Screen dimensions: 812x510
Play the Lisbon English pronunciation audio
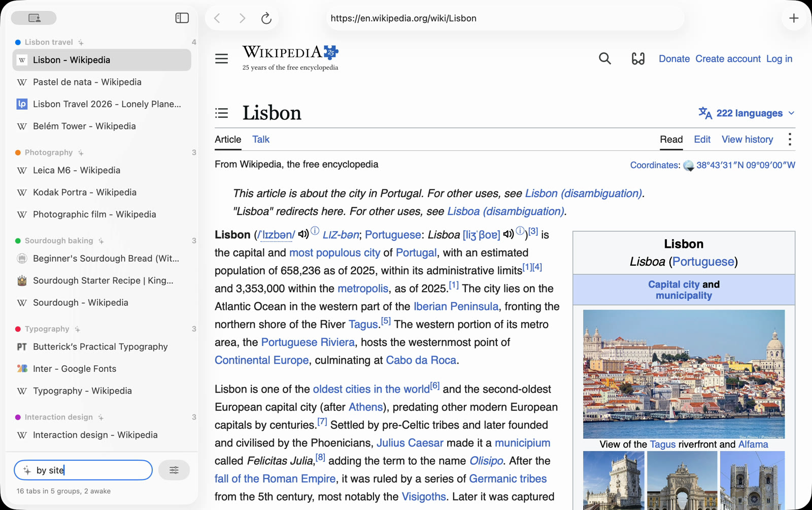pos(303,234)
